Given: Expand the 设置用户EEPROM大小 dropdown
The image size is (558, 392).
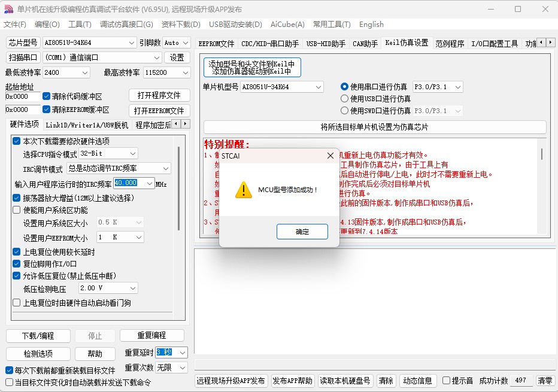Looking at the screenshot, I should 139,237.
